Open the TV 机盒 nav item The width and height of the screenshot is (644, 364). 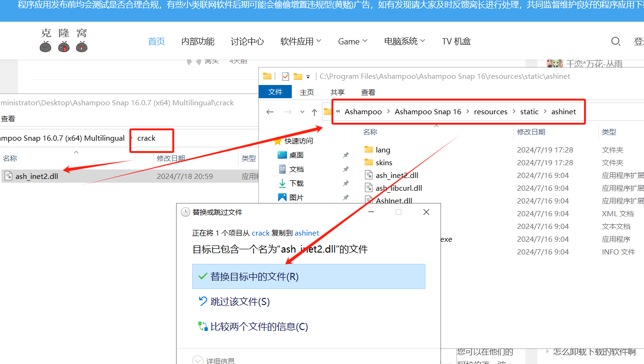click(457, 42)
